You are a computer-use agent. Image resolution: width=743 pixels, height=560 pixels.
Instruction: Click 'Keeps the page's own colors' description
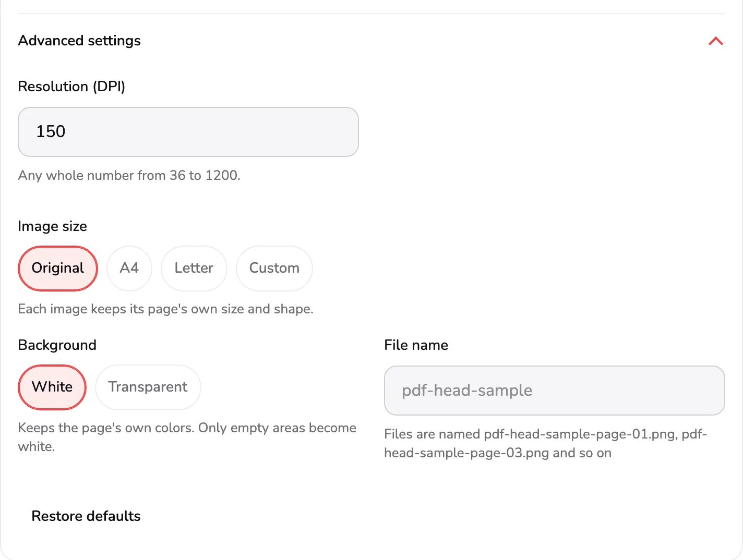pyautogui.click(x=187, y=437)
